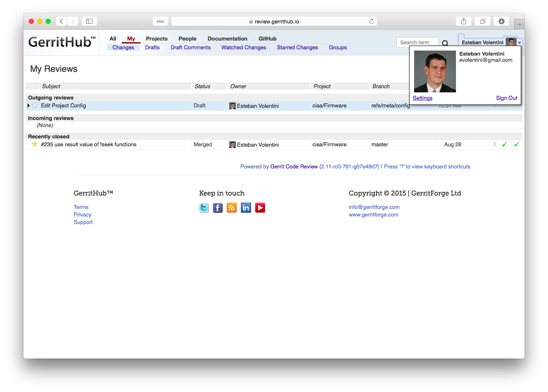Reload the page using refresh icon

tap(371, 21)
